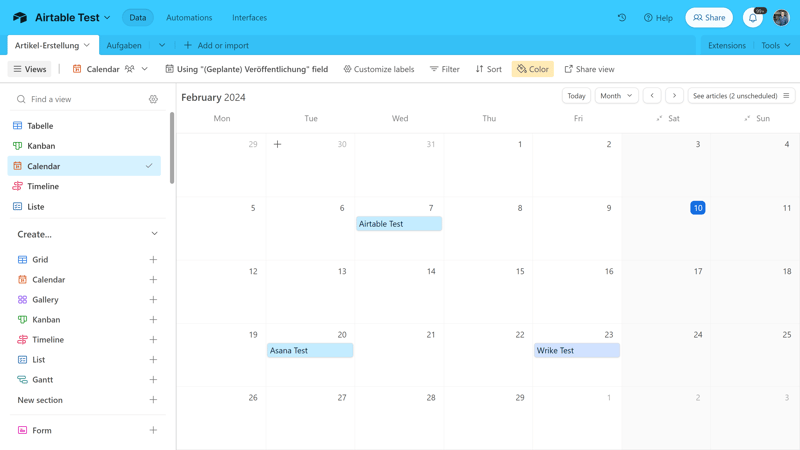Click the plus icon beside Form

153,430
